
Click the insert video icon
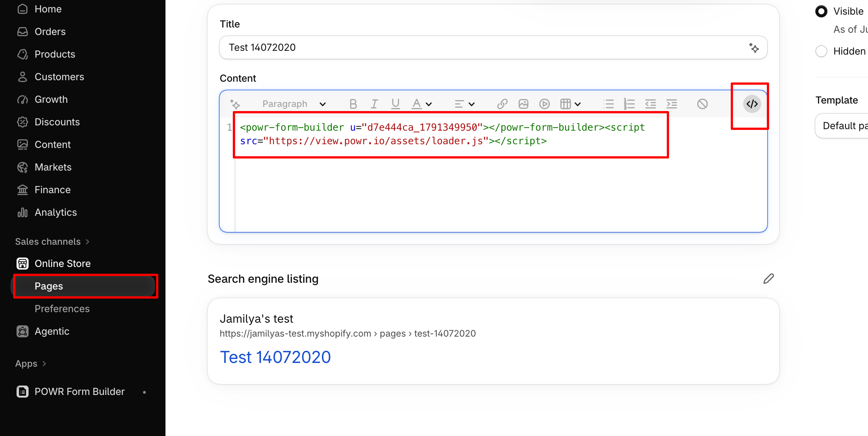pyautogui.click(x=545, y=104)
